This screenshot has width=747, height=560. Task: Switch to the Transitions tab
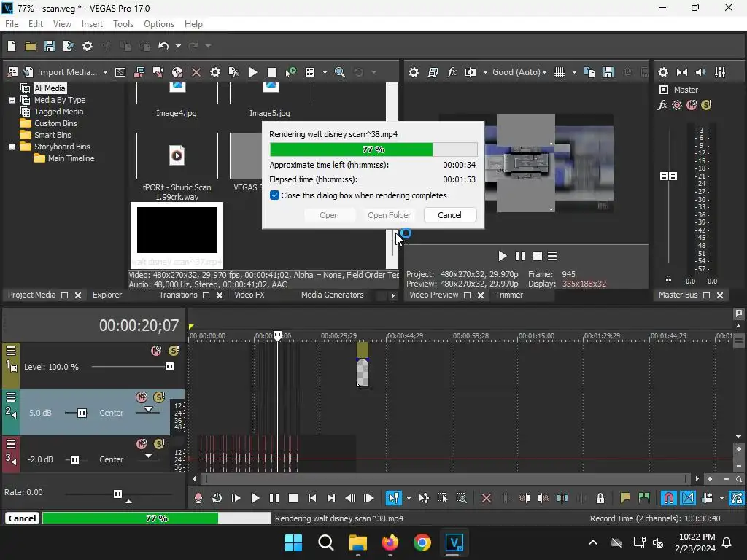point(178,295)
